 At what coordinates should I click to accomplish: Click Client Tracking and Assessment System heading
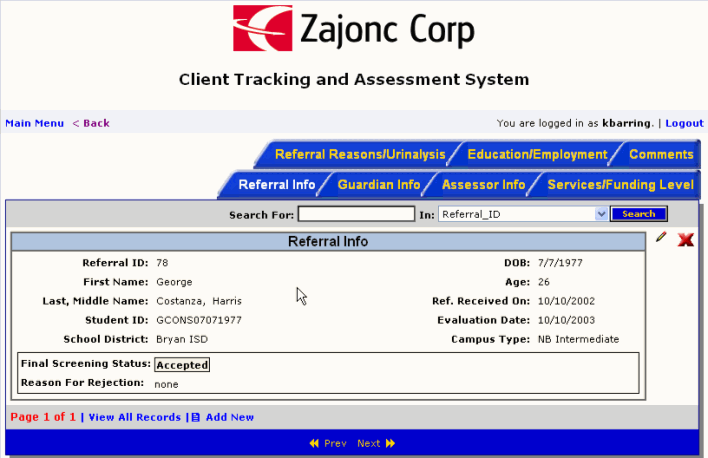[354, 79]
